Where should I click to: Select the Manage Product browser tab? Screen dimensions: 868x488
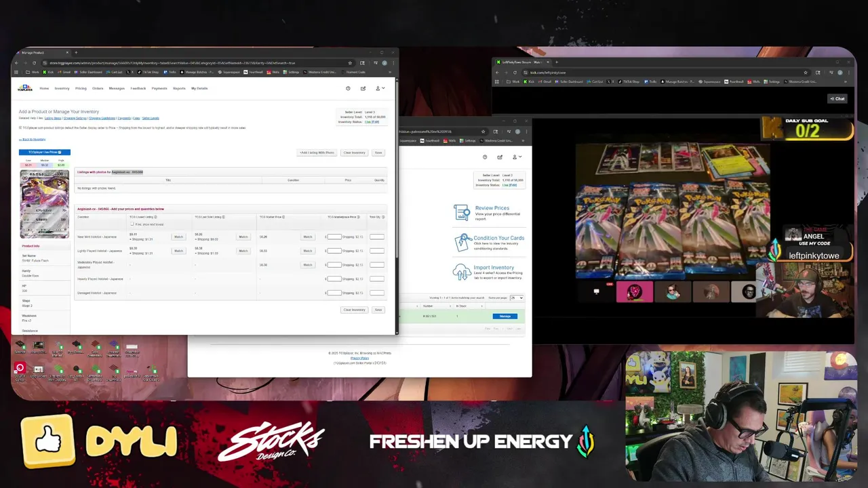coord(42,52)
